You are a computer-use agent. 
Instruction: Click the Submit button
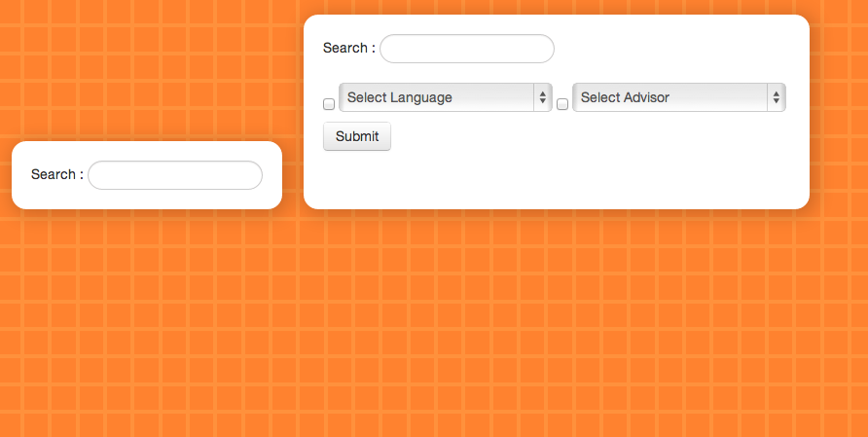click(357, 136)
